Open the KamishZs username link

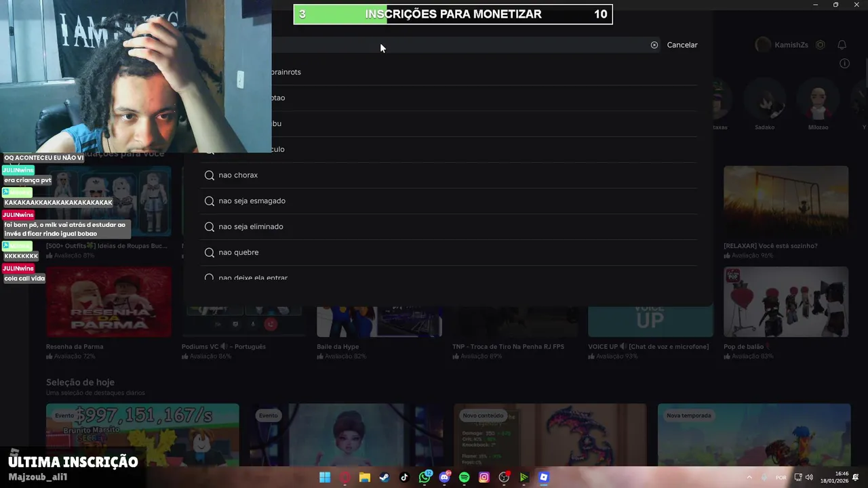coord(791,45)
